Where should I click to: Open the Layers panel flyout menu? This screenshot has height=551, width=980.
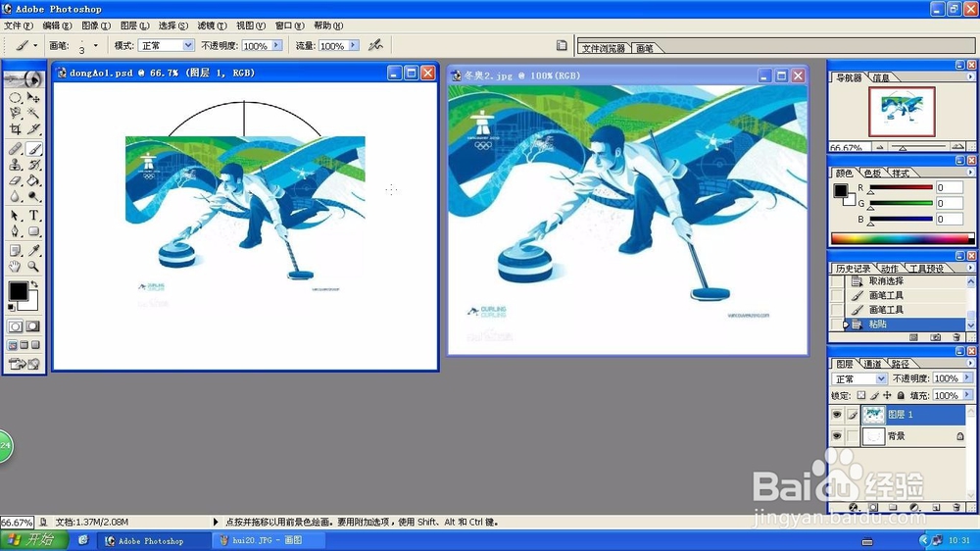click(970, 364)
